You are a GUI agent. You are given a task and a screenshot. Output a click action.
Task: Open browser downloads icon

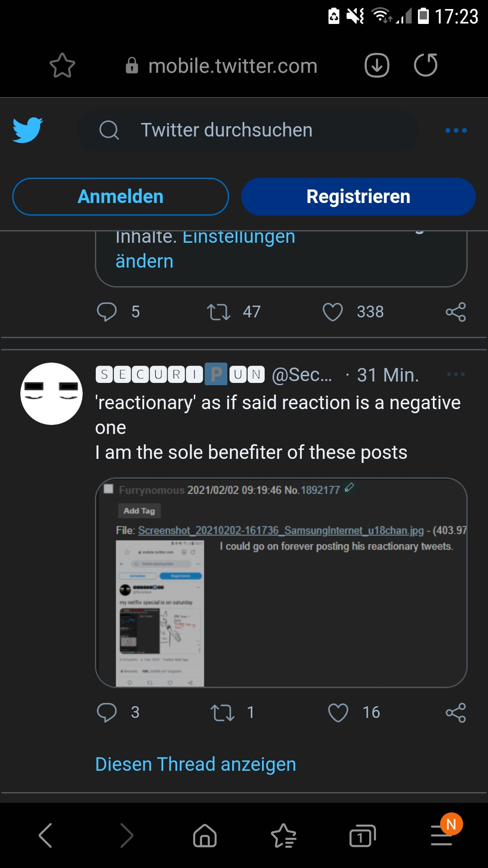[377, 66]
